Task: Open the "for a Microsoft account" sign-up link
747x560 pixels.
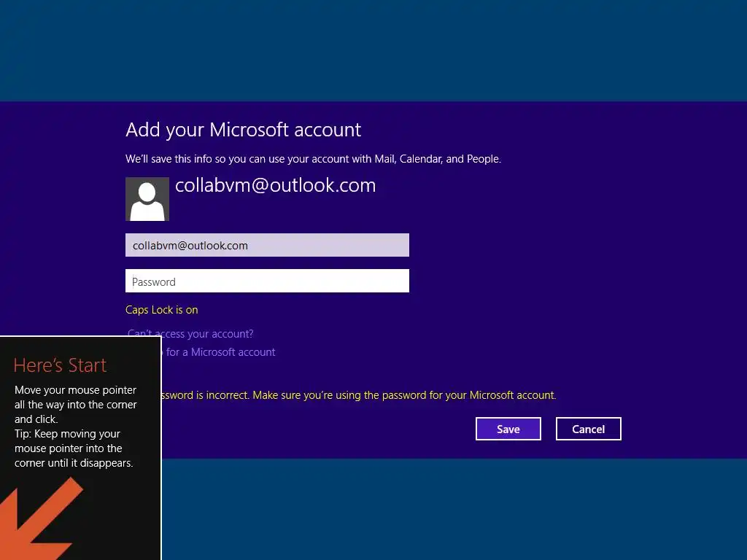Action: pos(219,352)
